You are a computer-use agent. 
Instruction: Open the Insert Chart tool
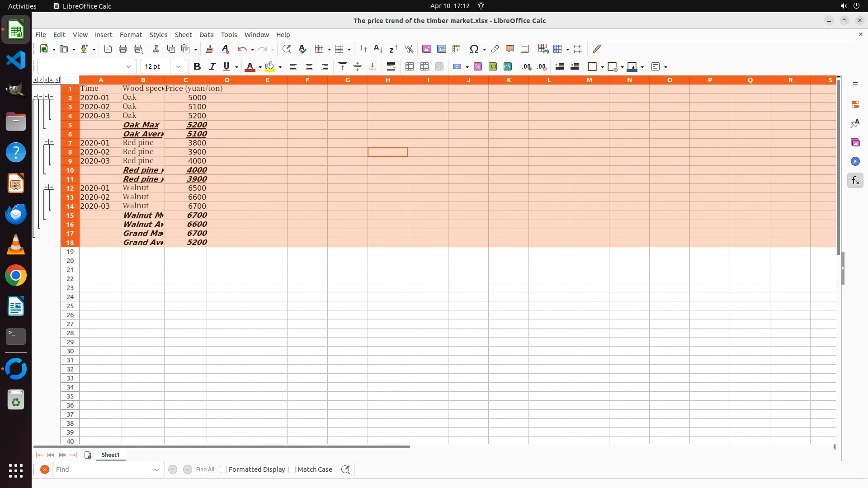coord(442,49)
